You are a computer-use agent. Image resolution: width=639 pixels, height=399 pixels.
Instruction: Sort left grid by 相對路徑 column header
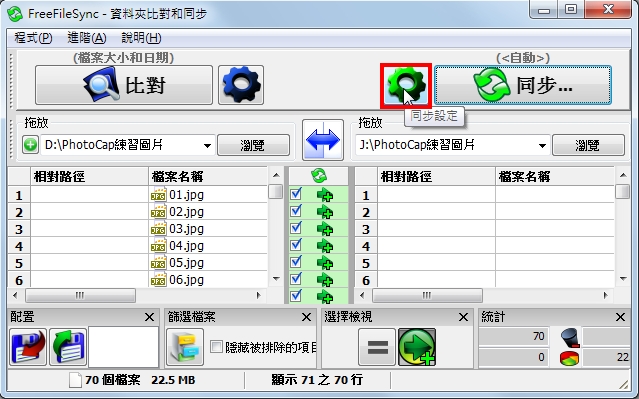89,176
